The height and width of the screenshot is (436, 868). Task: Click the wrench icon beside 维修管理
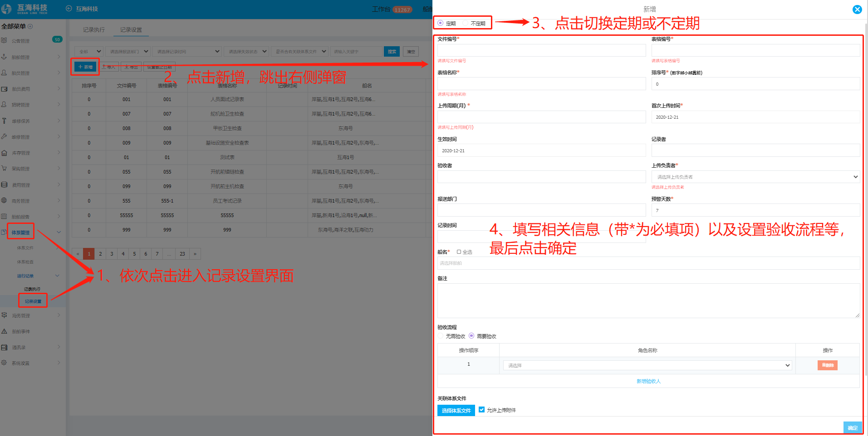tap(4, 136)
